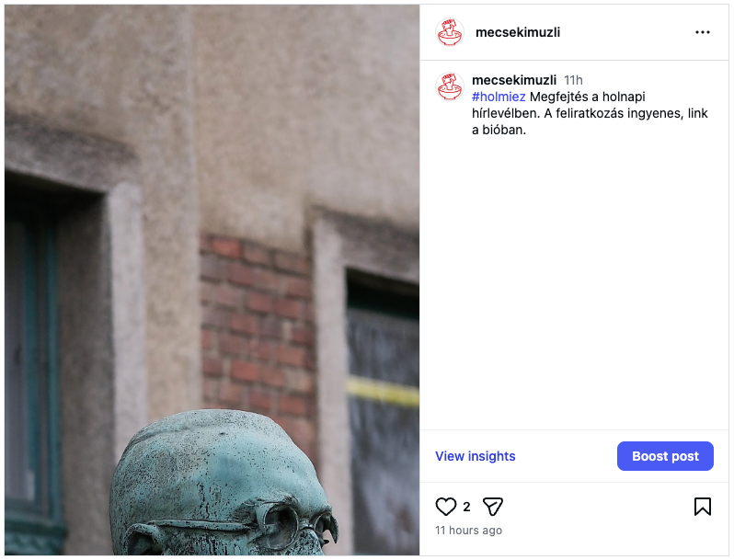Click the 11h timestamp next to the username
Screen dimensions: 734x560
[x=573, y=80]
